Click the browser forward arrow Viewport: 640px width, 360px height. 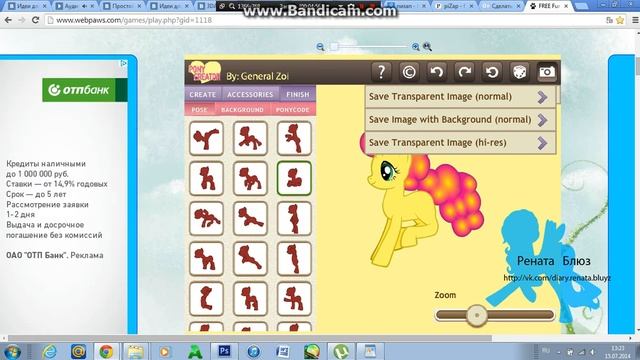pyautogui.click(x=22, y=20)
